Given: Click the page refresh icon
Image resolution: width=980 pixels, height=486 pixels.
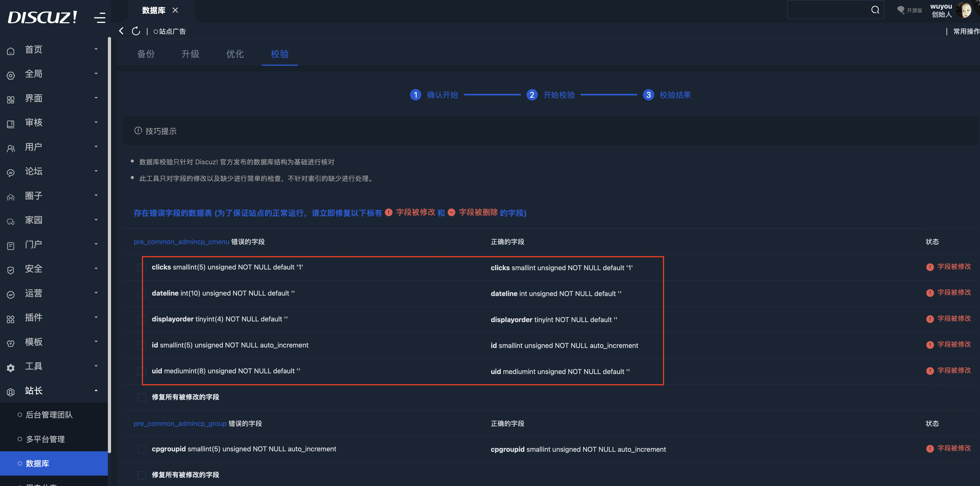Looking at the screenshot, I should click(x=136, y=31).
